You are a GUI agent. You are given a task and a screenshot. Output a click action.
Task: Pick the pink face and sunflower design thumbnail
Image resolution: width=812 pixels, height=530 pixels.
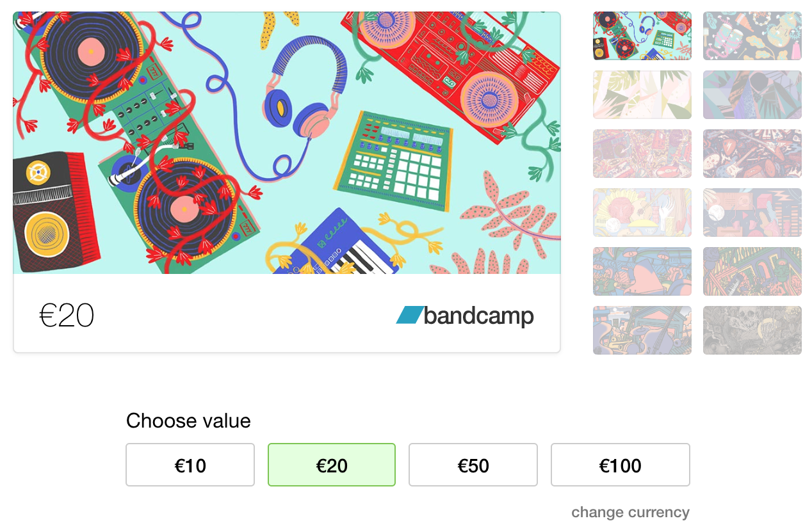tap(642, 213)
